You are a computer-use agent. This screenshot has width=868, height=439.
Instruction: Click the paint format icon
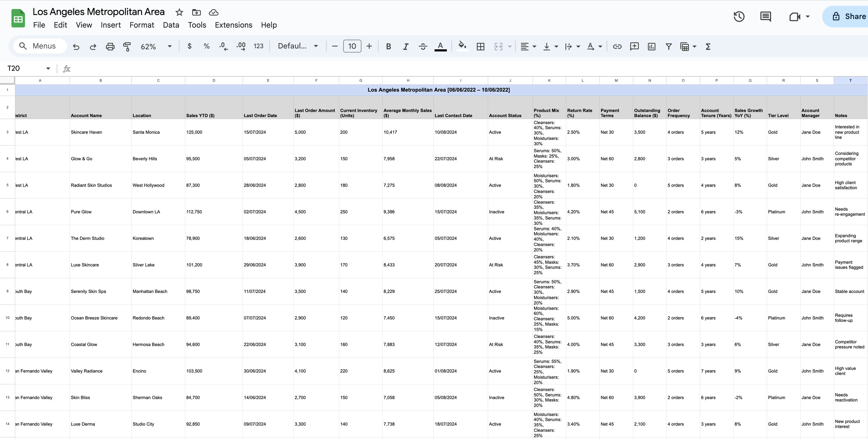(127, 46)
